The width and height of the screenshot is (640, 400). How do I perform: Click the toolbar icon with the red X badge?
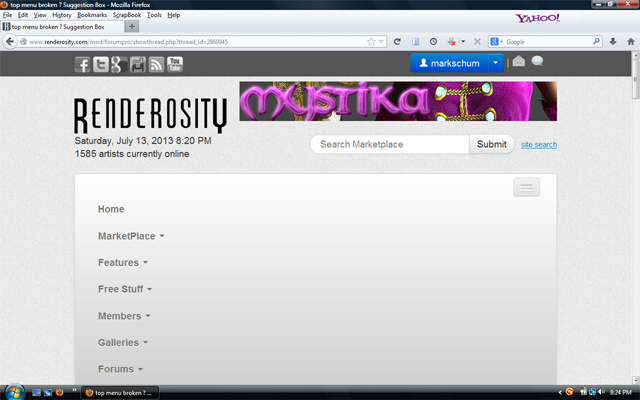point(451,42)
